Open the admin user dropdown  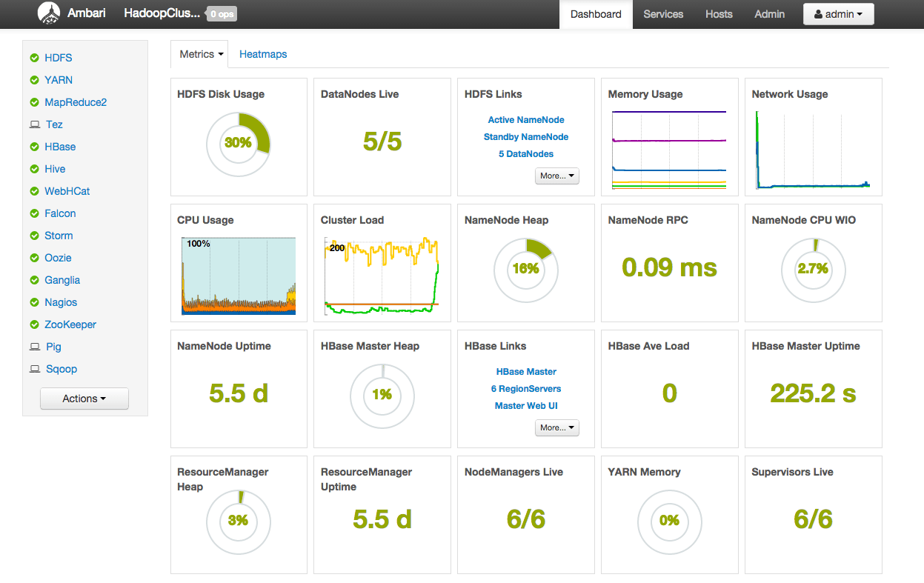[x=838, y=14]
